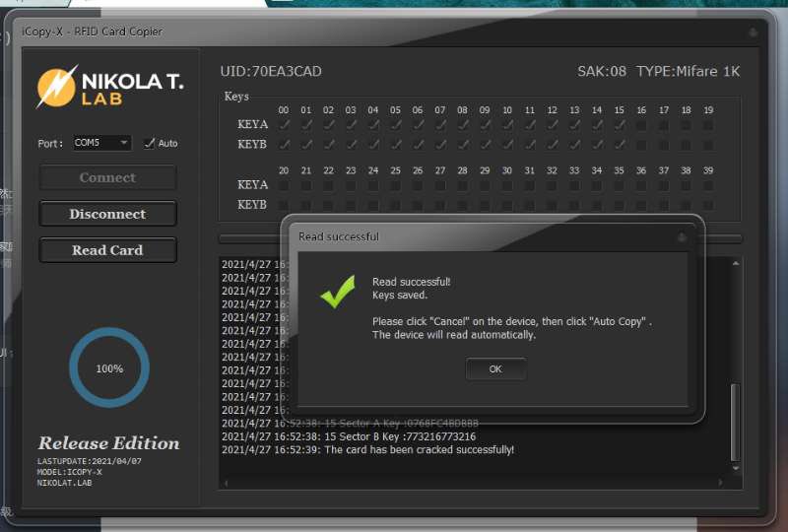
Task: Click the Read Card button
Action: 107,250
